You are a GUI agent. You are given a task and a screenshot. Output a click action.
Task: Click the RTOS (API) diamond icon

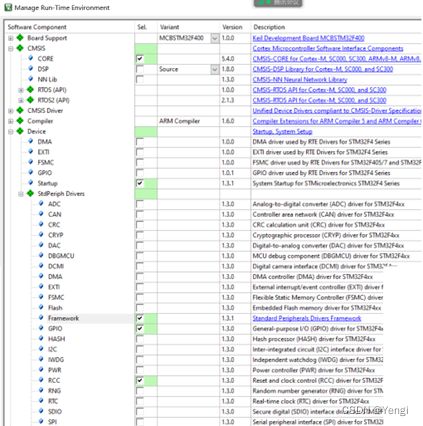click(x=30, y=89)
